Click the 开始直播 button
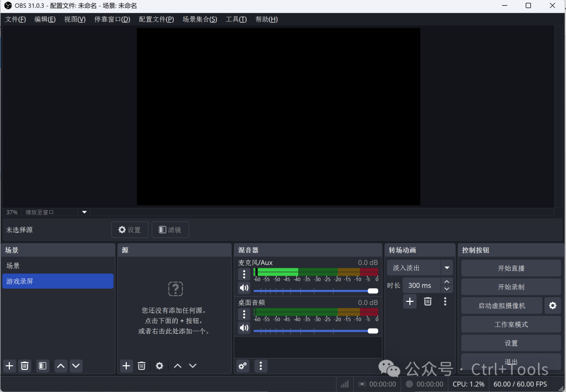 511,268
